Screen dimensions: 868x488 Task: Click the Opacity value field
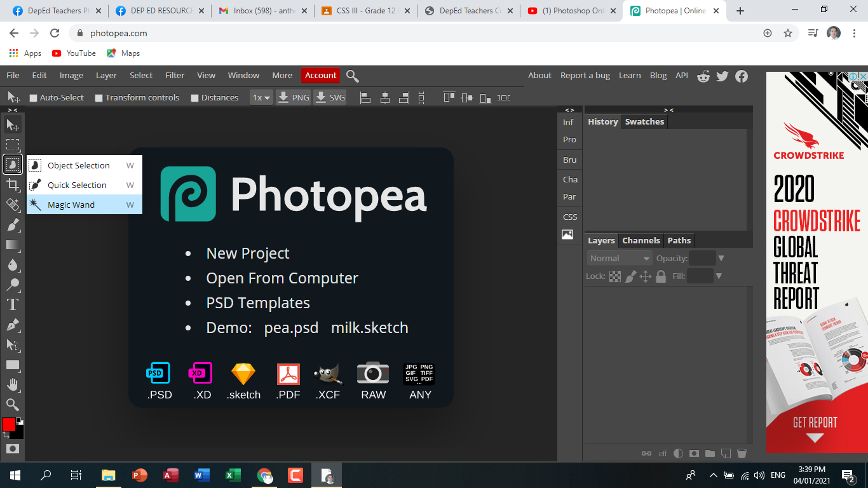coord(702,258)
